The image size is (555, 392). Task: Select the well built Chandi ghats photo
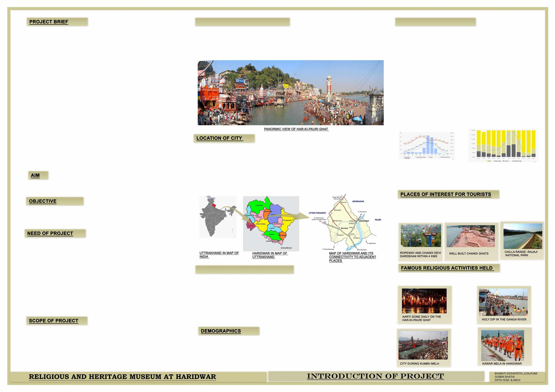[470, 236]
